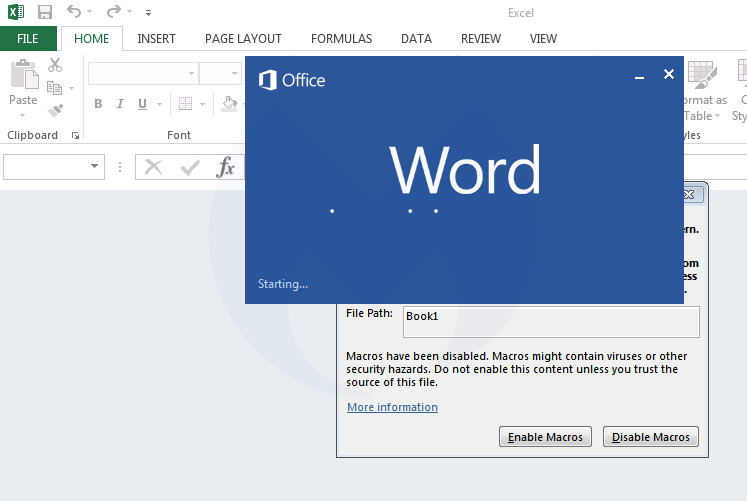Customize the Quick Access Toolbar dropdown

149,13
